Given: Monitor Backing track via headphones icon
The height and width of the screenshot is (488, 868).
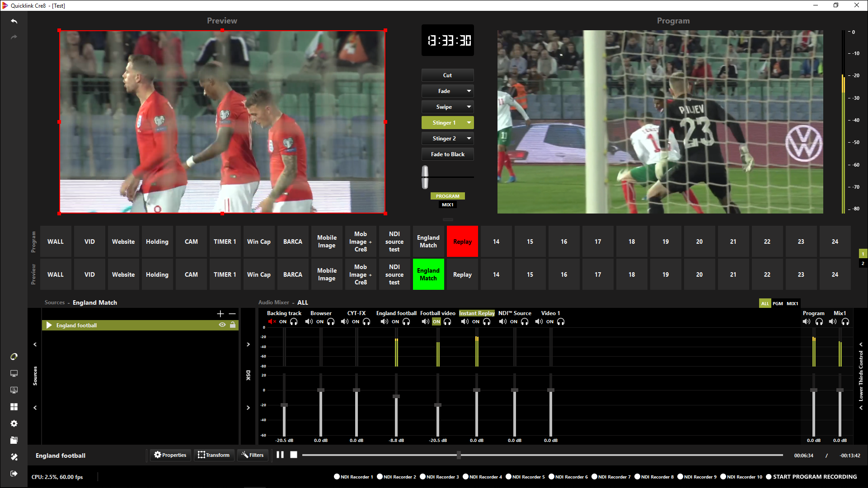Looking at the screenshot, I should 294,322.
